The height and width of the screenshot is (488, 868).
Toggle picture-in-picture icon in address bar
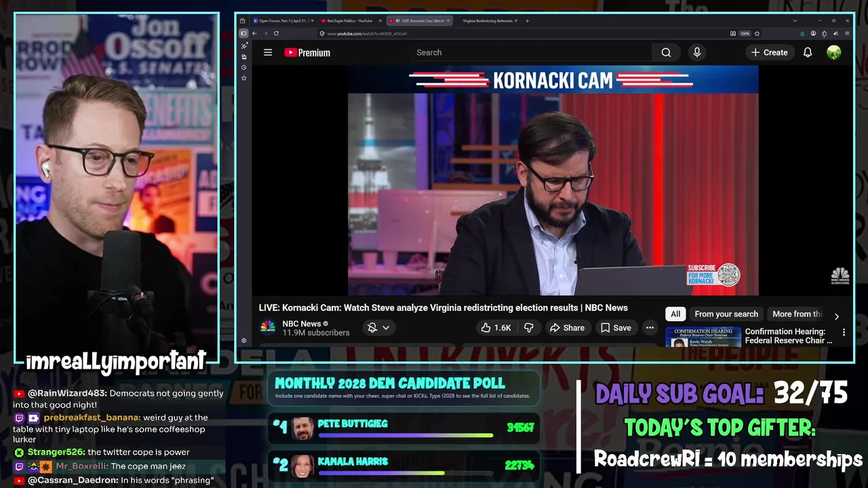coord(733,33)
